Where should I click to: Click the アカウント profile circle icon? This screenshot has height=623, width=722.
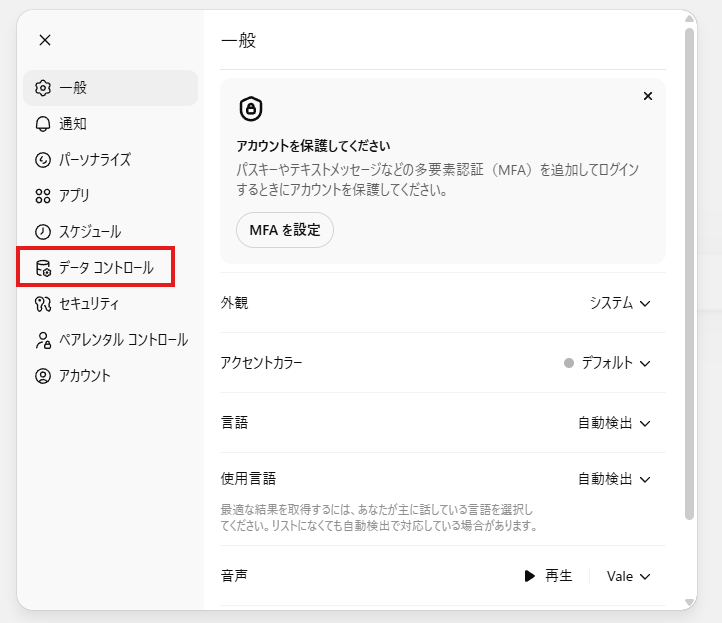pos(43,376)
